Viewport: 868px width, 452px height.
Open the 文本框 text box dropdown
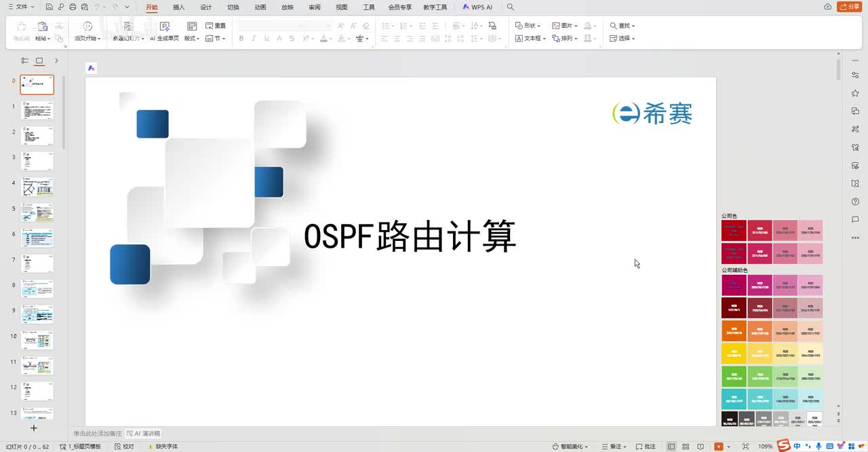[530, 39]
